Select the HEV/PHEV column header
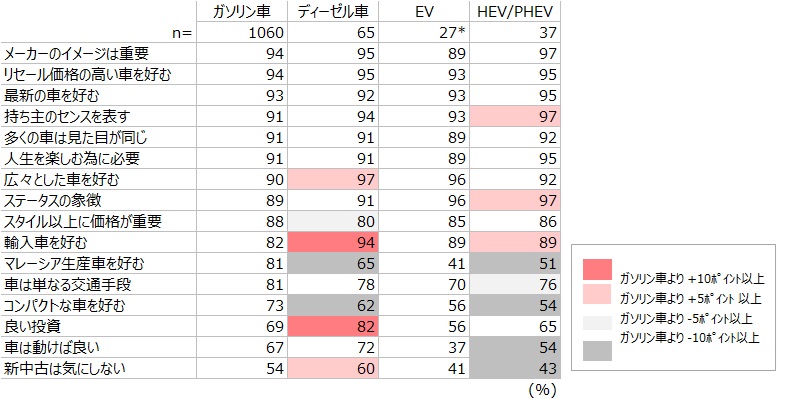The image size is (803, 400). coord(515,12)
